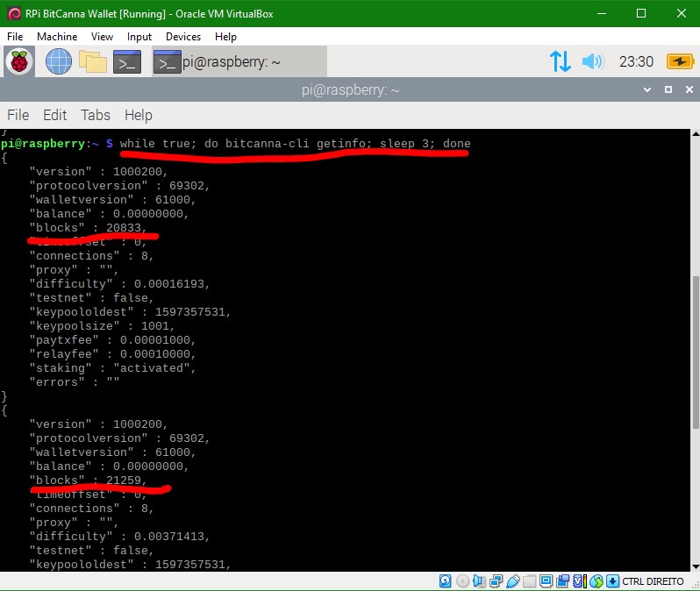Click VirtualBox keyboard capture arrow icon
Viewport: 700px width, 591px height.
coord(613,581)
